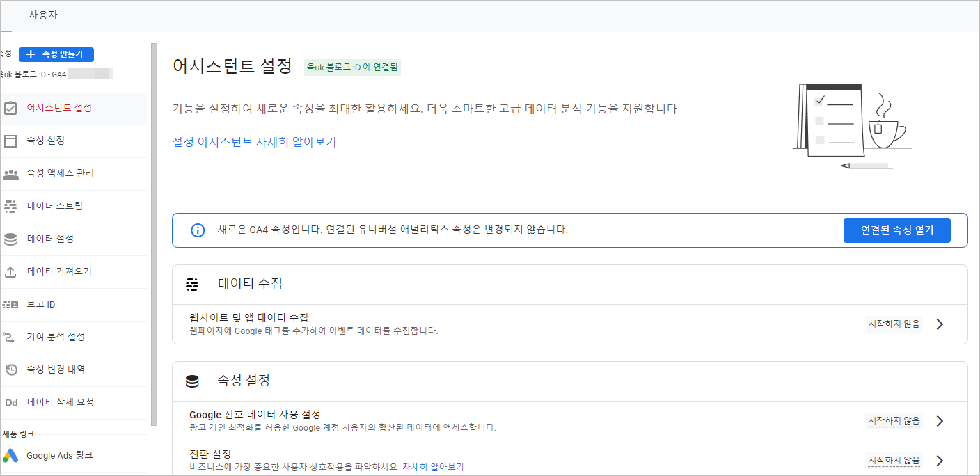Click 시작하지 않음 status for Google 신호 데이터
980x476 pixels.
[894, 421]
